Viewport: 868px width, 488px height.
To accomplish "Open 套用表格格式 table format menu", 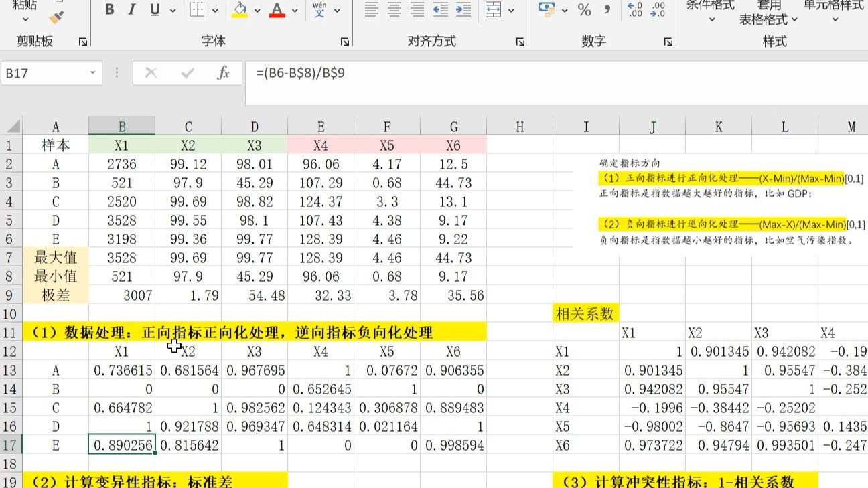I will point(768,13).
